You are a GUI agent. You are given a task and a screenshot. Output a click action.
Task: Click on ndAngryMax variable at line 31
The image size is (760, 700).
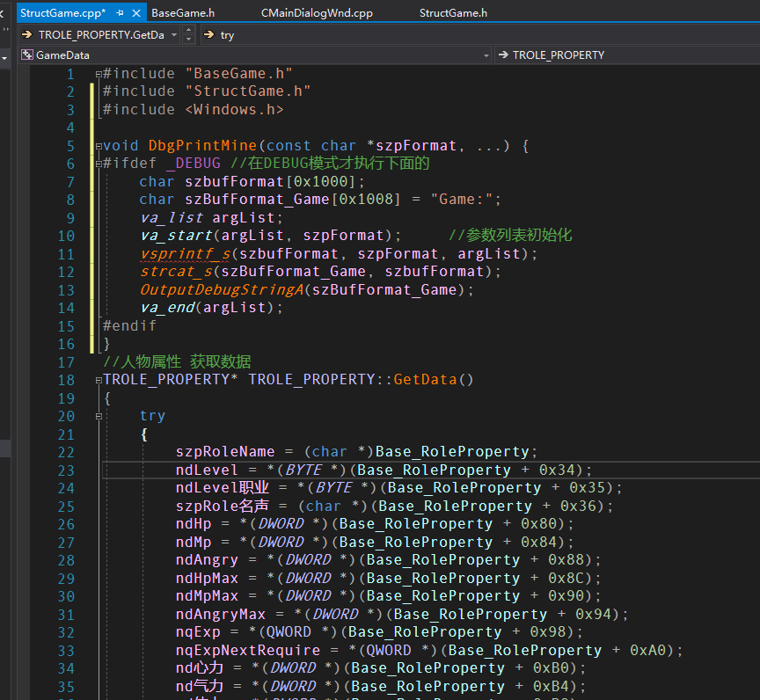click(221, 614)
